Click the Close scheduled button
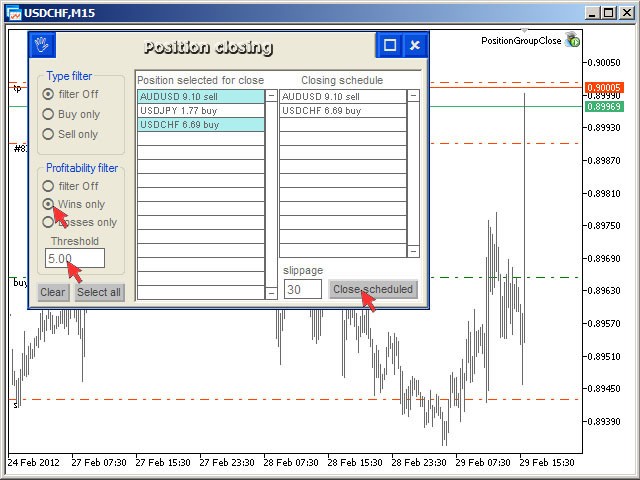This screenshot has height=480, width=640. [x=372, y=290]
